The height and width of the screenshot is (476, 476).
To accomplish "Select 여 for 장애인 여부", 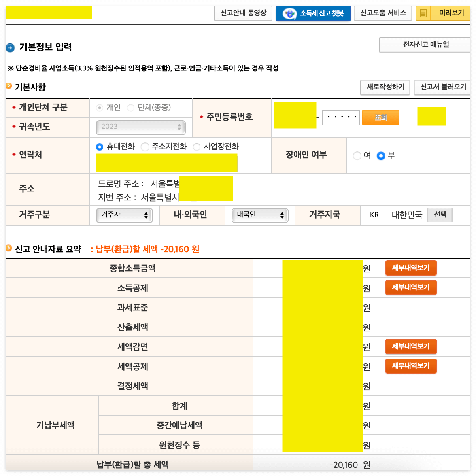I will click(357, 155).
